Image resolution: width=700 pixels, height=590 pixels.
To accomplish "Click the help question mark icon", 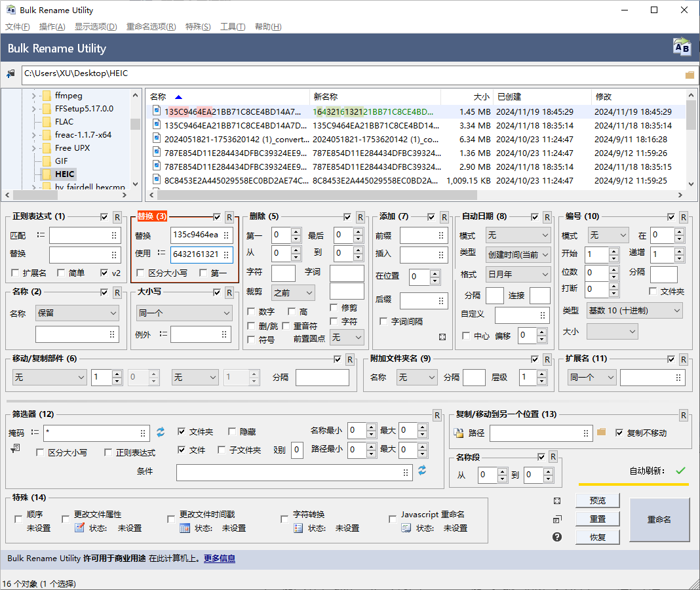I will click(x=557, y=537).
